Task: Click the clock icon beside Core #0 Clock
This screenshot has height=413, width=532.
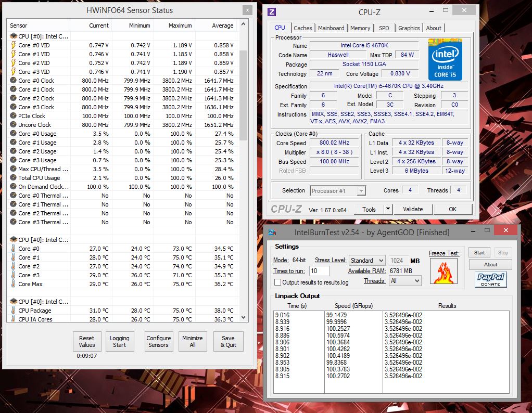Action: click(x=13, y=80)
